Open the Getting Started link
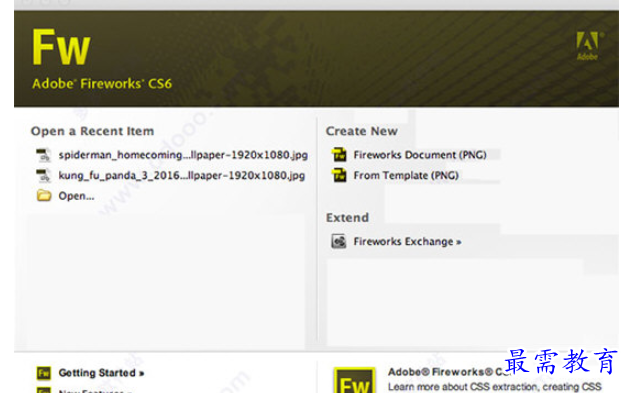This screenshot has width=626, height=393. coord(101,373)
